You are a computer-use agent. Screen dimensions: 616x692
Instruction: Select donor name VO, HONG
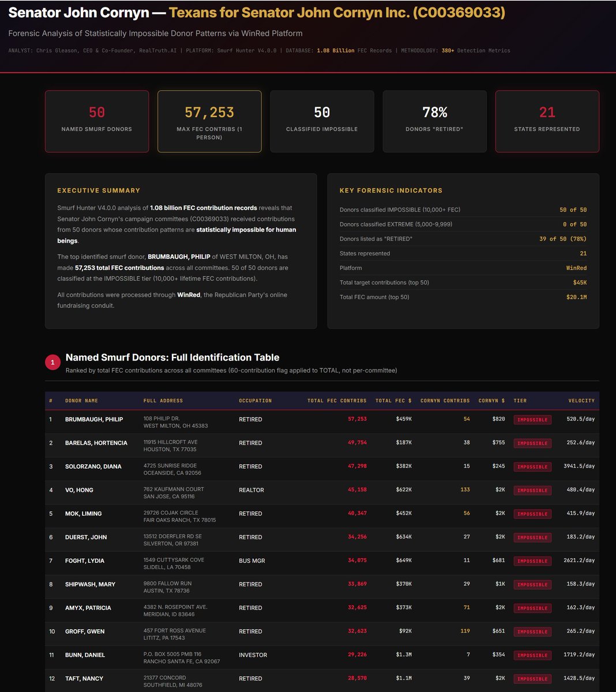tap(79, 490)
